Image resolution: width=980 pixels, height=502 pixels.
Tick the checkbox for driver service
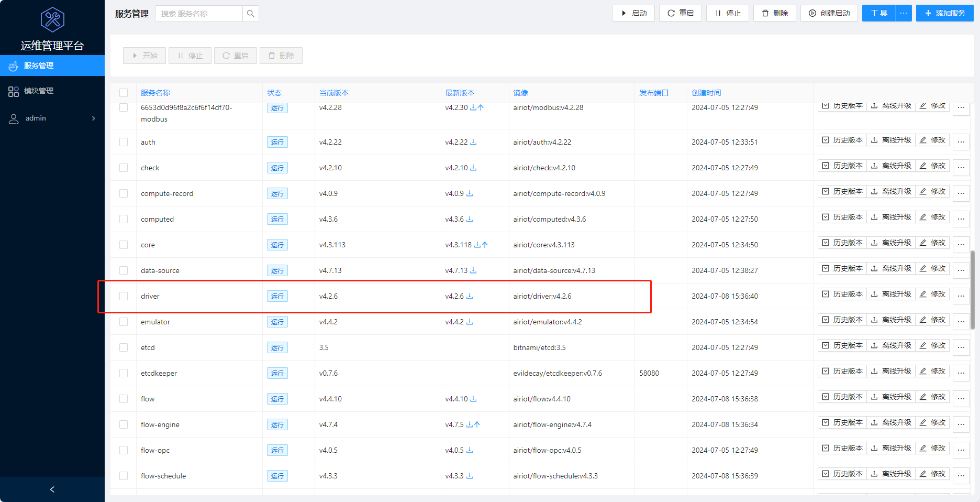124,296
